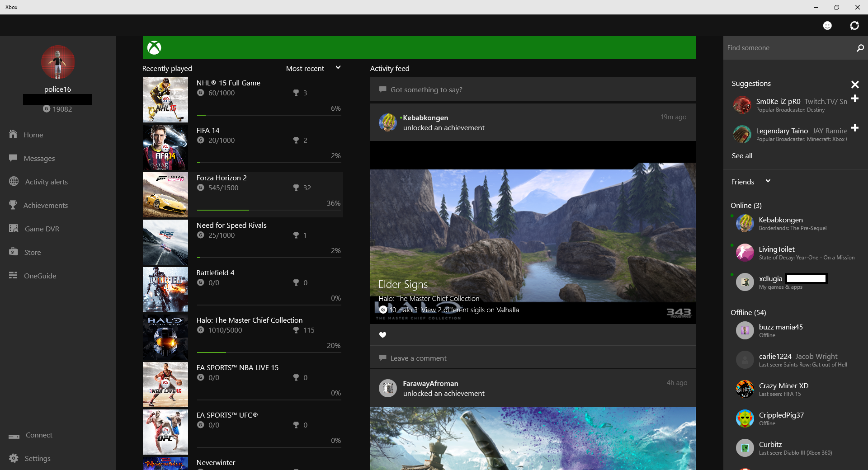Click Halo collection 115 achievements trophy
This screenshot has width=868, height=470.
point(304,330)
